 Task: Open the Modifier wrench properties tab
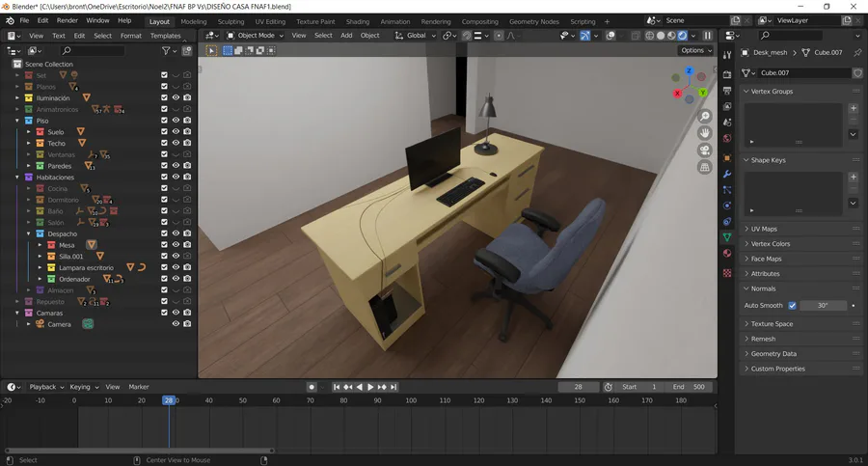click(727, 174)
